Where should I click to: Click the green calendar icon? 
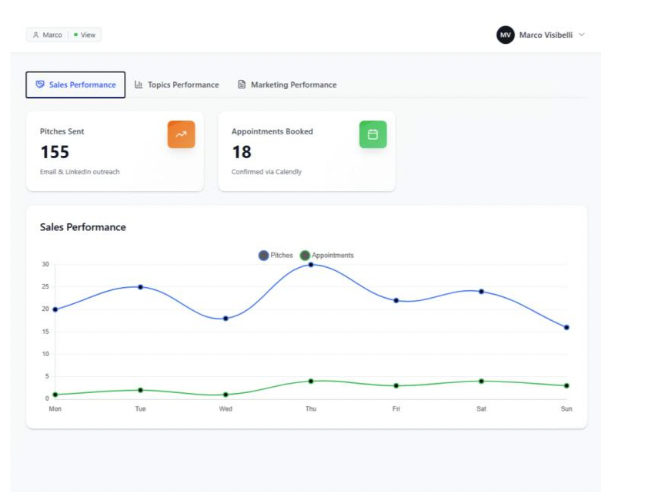[372, 134]
